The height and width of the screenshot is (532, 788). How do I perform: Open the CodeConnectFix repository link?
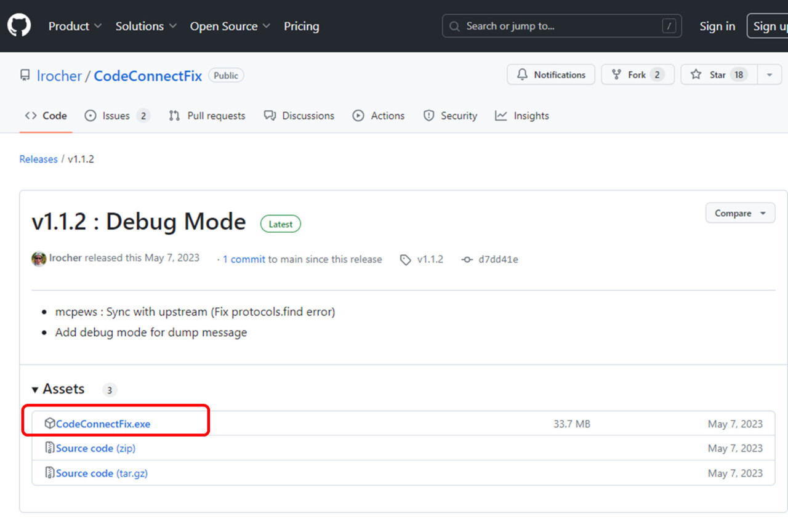pos(148,76)
